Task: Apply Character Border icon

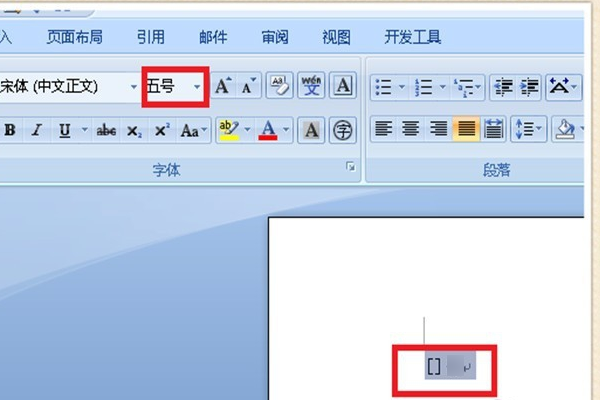Action: tap(343, 85)
